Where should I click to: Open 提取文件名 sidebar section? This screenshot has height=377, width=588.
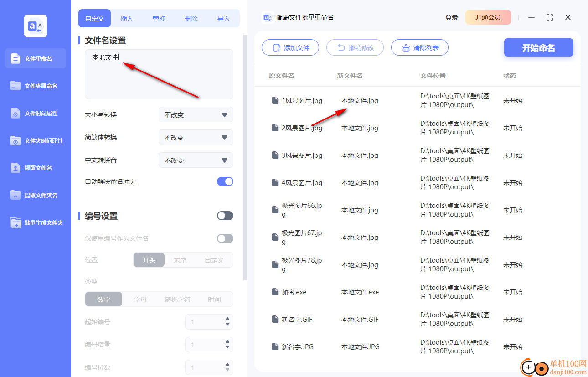(x=36, y=168)
